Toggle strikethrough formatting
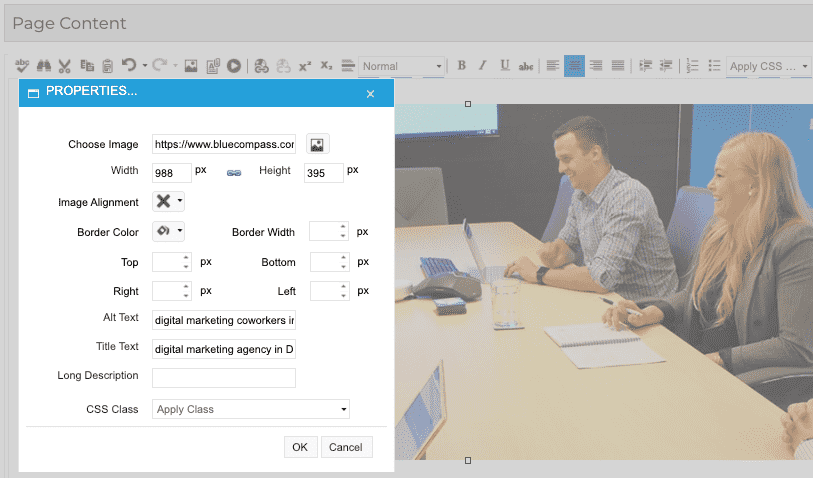 [526, 66]
